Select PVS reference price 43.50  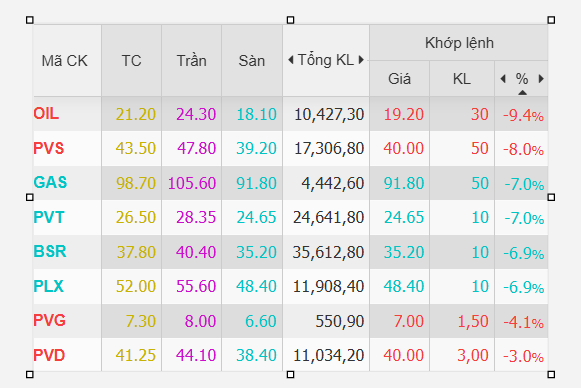(x=136, y=148)
